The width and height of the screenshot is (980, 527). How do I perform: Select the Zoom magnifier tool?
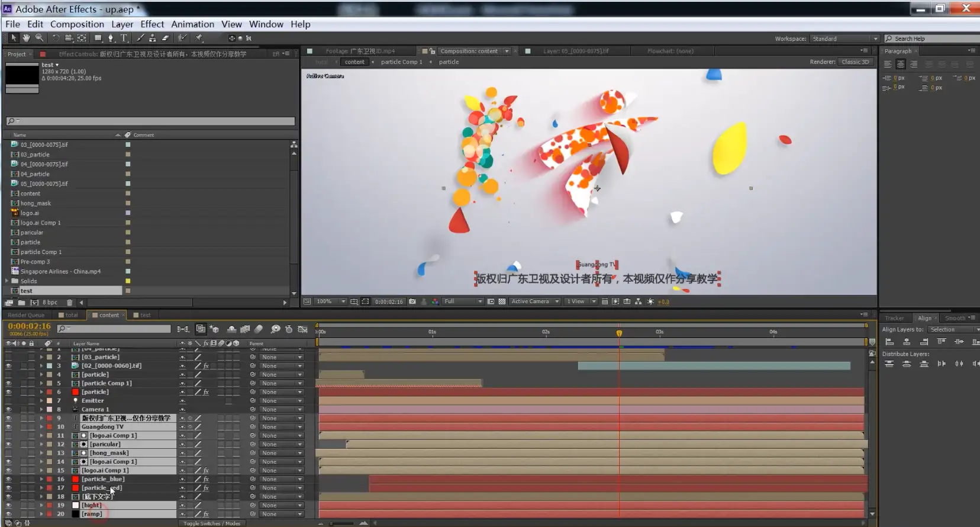[x=40, y=38]
